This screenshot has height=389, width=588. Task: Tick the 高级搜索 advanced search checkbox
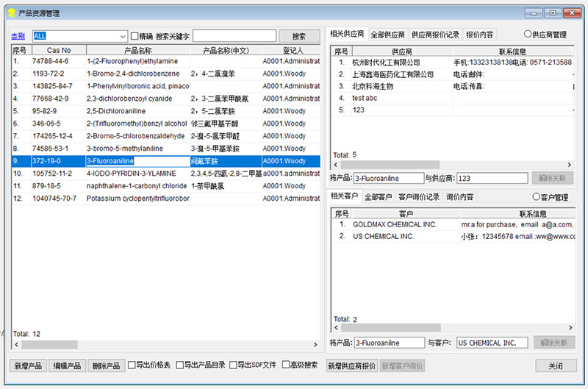pos(287,365)
